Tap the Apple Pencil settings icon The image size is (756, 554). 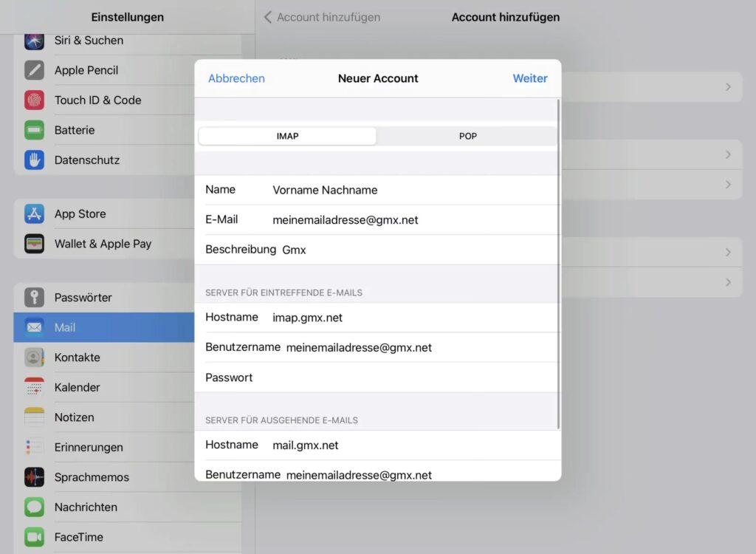click(x=34, y=70)
